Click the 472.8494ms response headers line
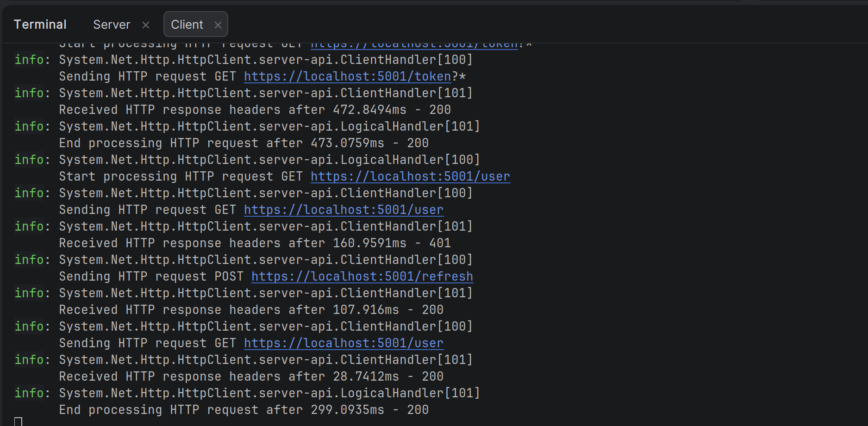 click(x=255, y=110)
